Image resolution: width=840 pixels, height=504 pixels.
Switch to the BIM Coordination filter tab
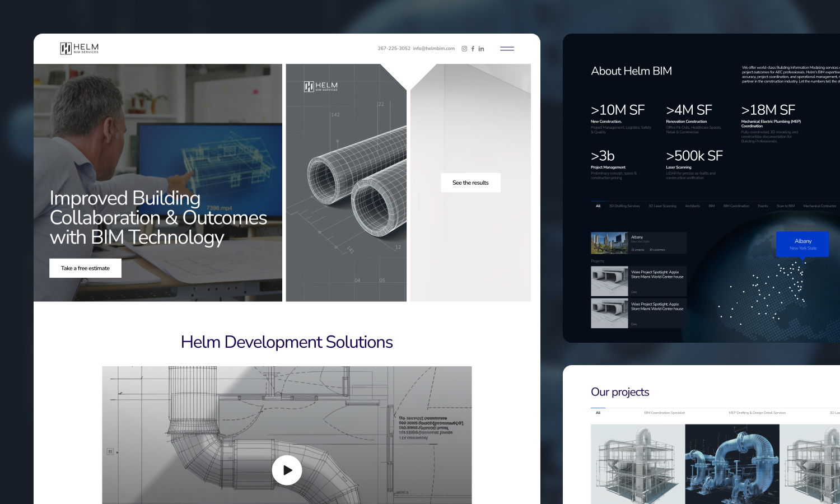pyautogui.click(x=736, y=206)
